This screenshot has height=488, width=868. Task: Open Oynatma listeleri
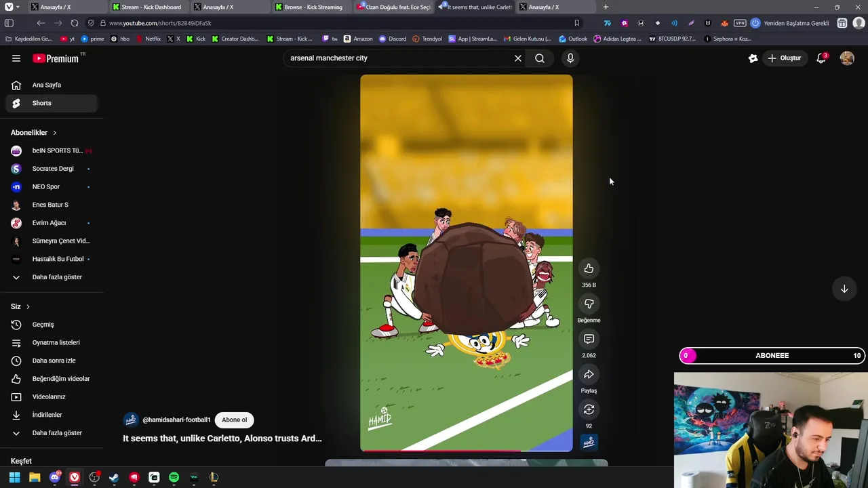click(x=52, y=343)
